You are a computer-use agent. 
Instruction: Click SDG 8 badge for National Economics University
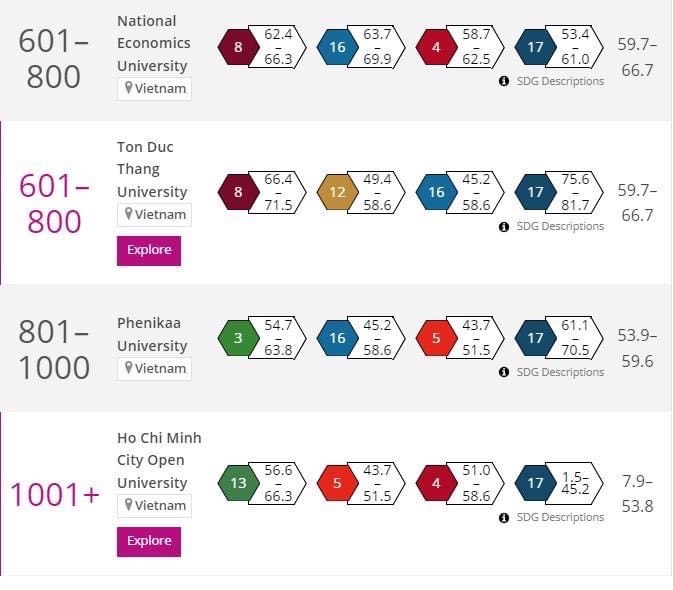pyautogui.click(x=238, y=47)
